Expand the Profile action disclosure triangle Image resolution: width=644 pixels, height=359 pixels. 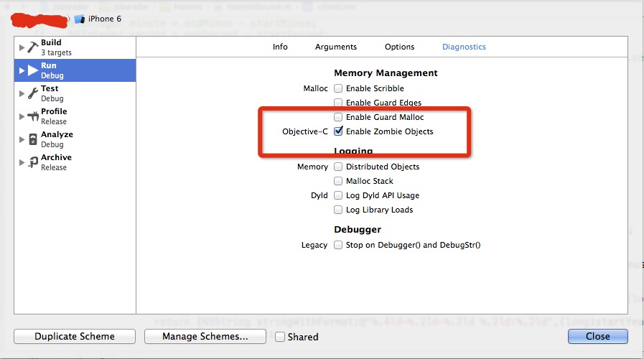[22, 116]
